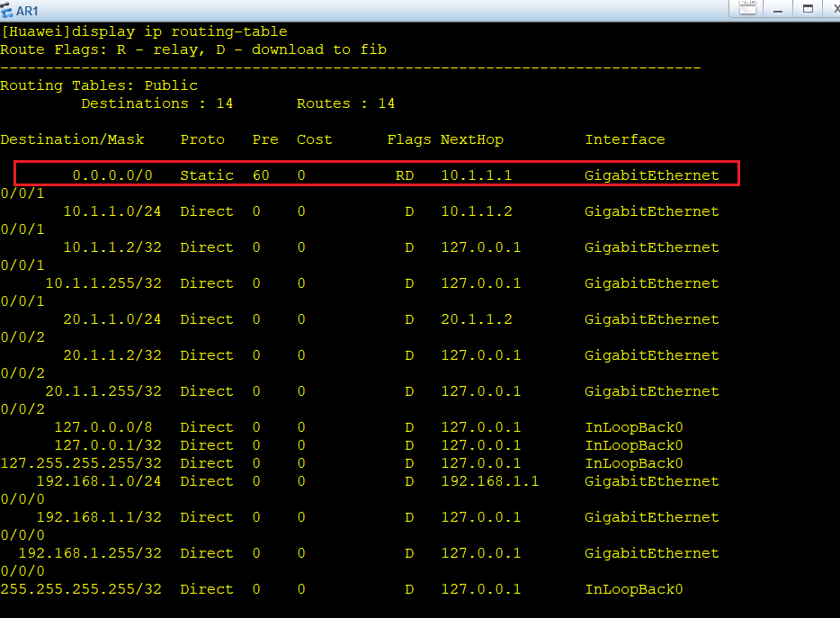
Task: Click 'Direct' in the 255.255.255.255/32 row
Action: (x=207, y=589)
